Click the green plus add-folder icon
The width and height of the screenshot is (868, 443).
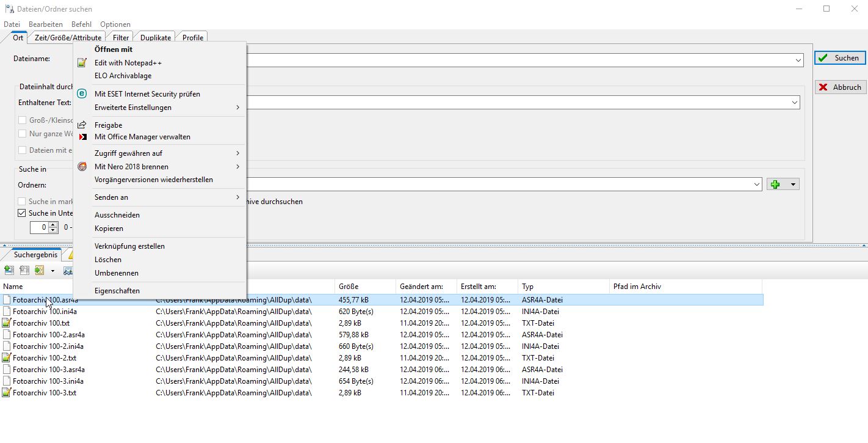point(775,185)
